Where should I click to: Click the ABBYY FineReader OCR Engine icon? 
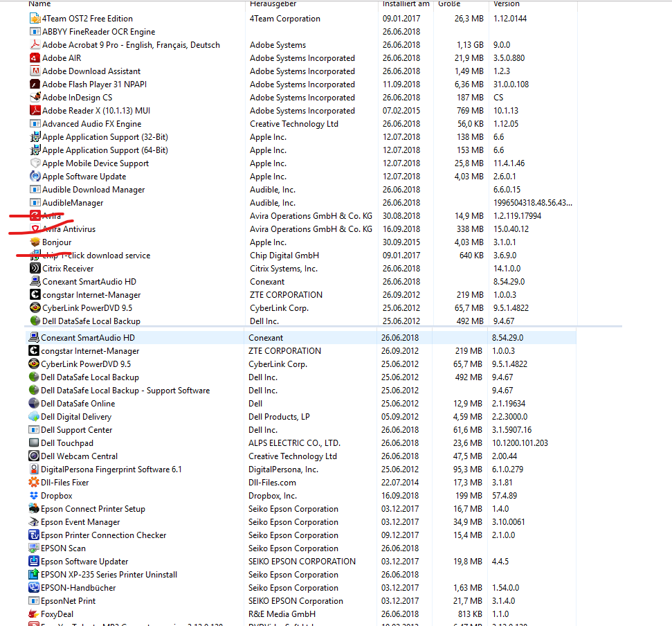point(35,32)
